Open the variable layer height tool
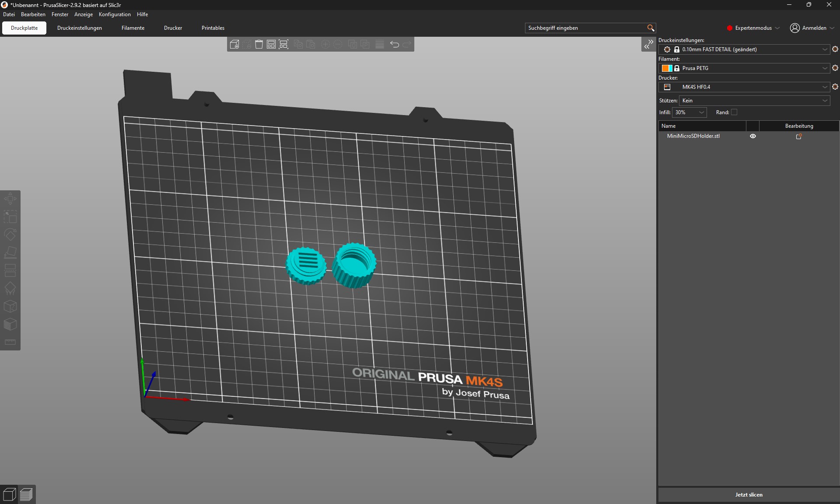This screenshot has height=504, width=840. click(x=380, y=44)
